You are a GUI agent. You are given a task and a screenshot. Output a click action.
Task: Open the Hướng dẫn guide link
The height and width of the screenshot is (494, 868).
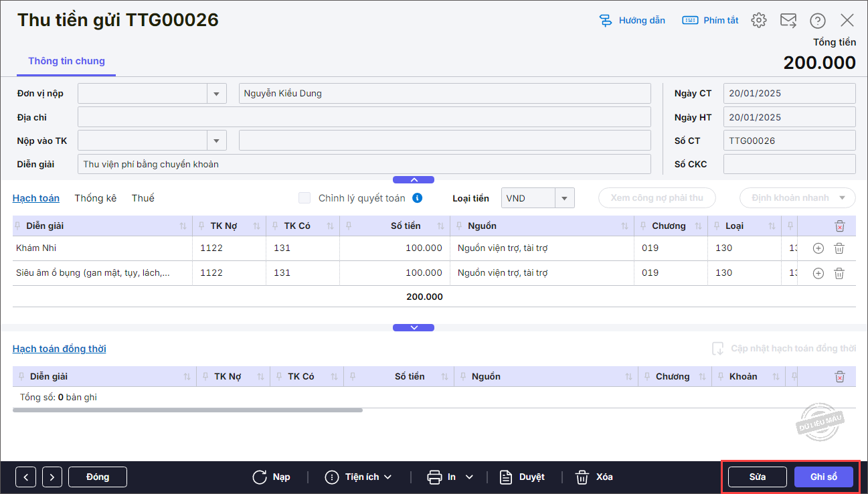click(632, 20)
